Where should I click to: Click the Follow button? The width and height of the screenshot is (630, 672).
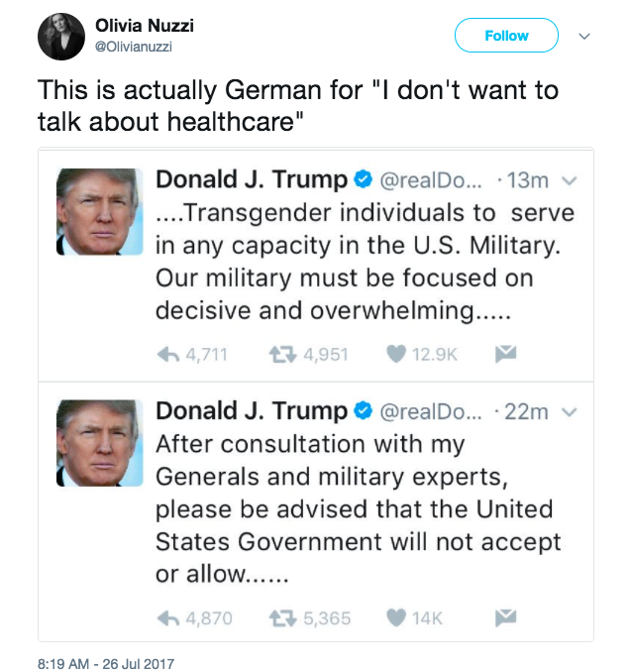tap(506, 35)
